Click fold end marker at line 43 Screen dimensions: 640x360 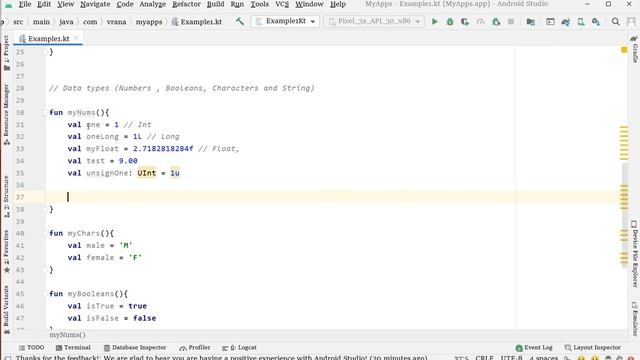[44, 269]
